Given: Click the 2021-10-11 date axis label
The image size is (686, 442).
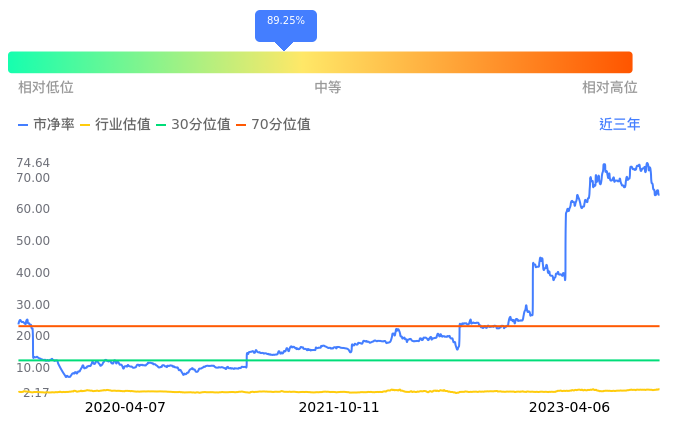Looking at the screenshot, I should [339, 408].
